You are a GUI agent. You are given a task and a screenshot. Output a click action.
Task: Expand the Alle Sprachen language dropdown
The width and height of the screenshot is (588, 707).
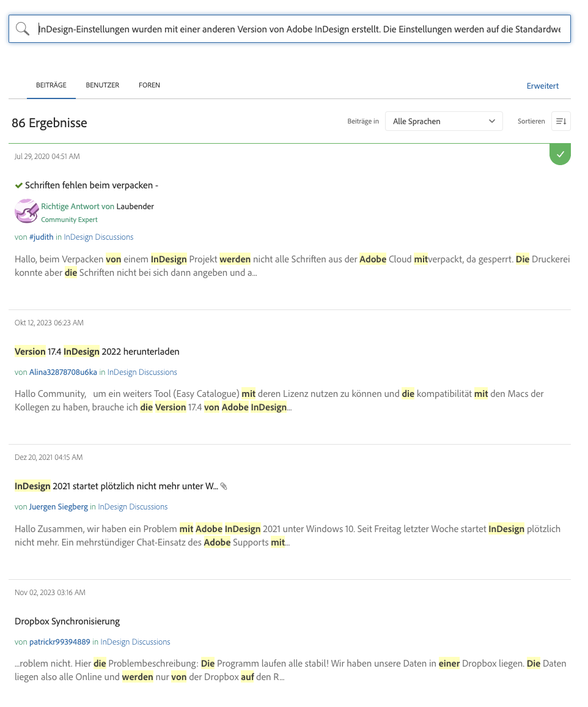click(444, 121)
